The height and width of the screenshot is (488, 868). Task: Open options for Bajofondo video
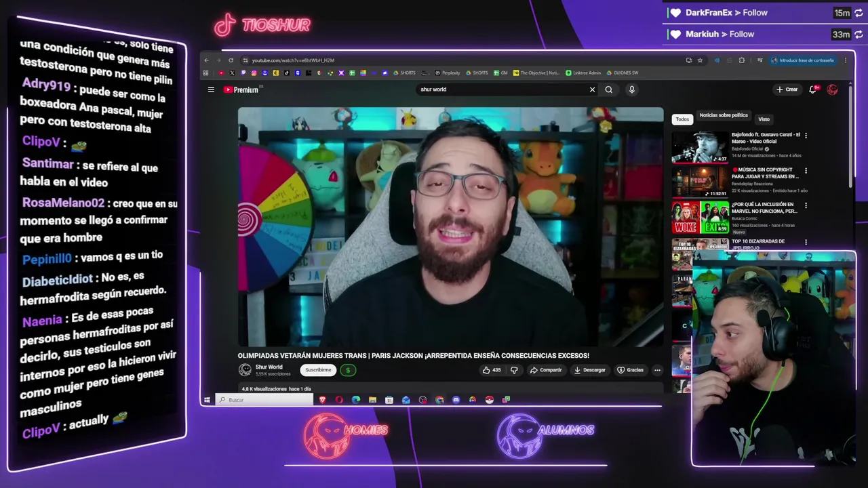pos(806,136)
